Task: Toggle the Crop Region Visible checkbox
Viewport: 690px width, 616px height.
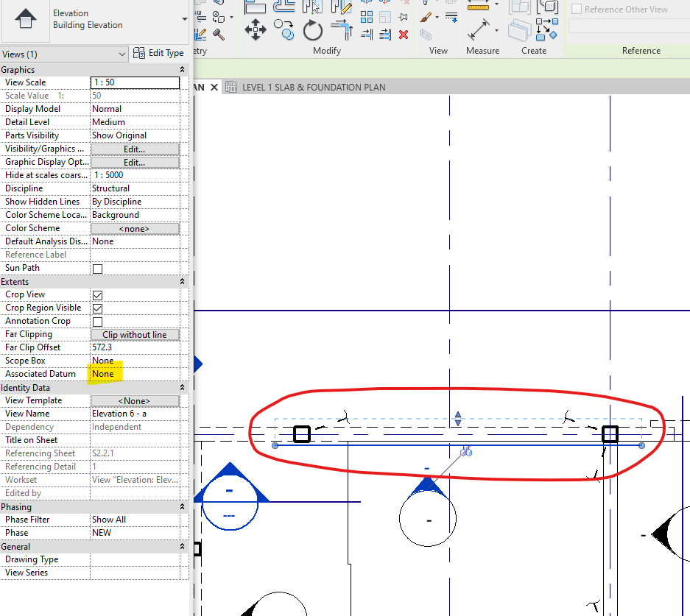Action: click(96, 307)
